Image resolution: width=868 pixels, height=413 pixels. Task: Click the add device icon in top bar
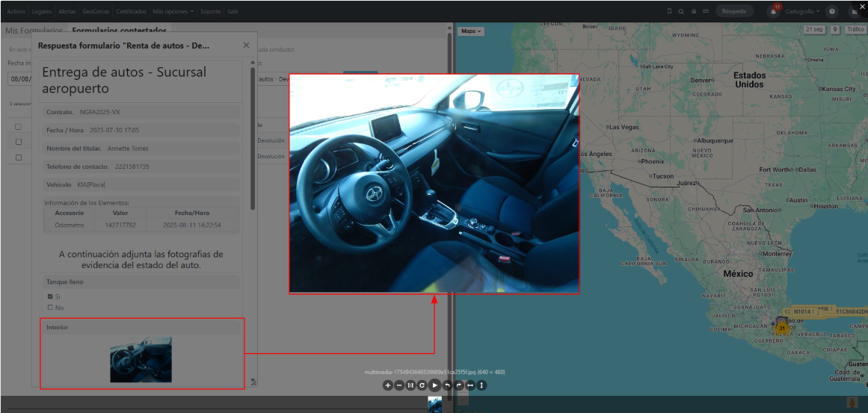[670, 11]
